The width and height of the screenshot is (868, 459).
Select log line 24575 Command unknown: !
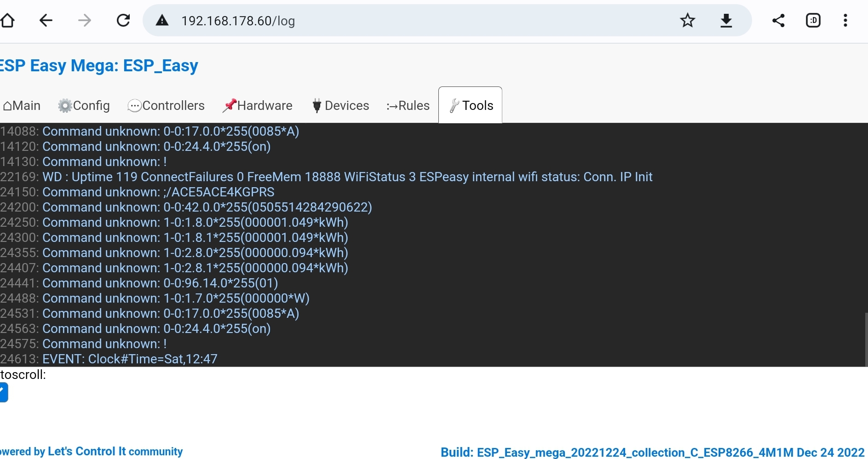point(83,344)
